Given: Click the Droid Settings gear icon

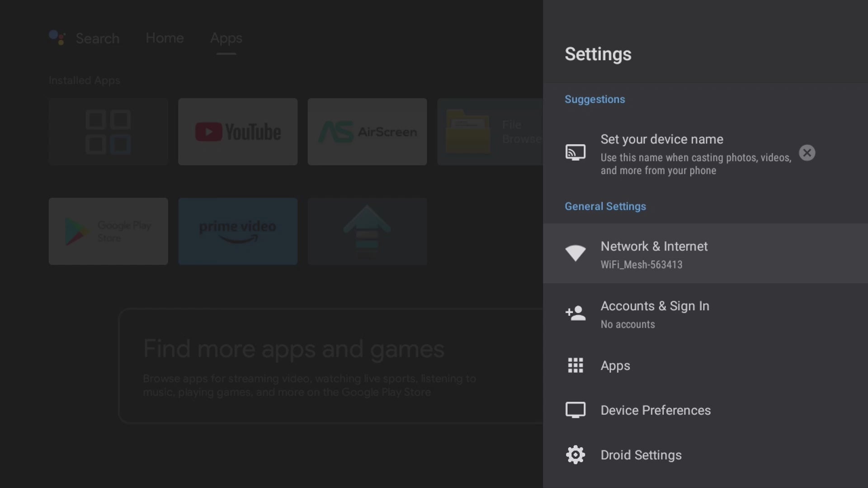Looking at the screenshot, I should pyautogui.click(x=575, y=455).
